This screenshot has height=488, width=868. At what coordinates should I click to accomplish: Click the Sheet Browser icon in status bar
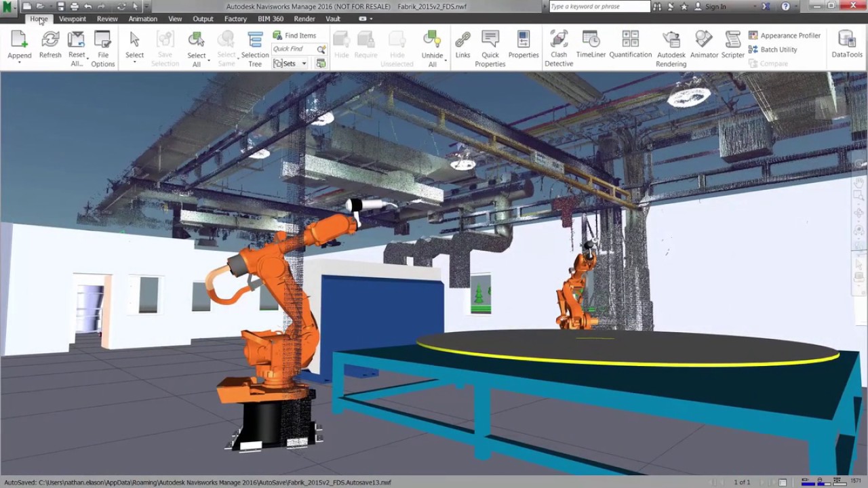783,482
